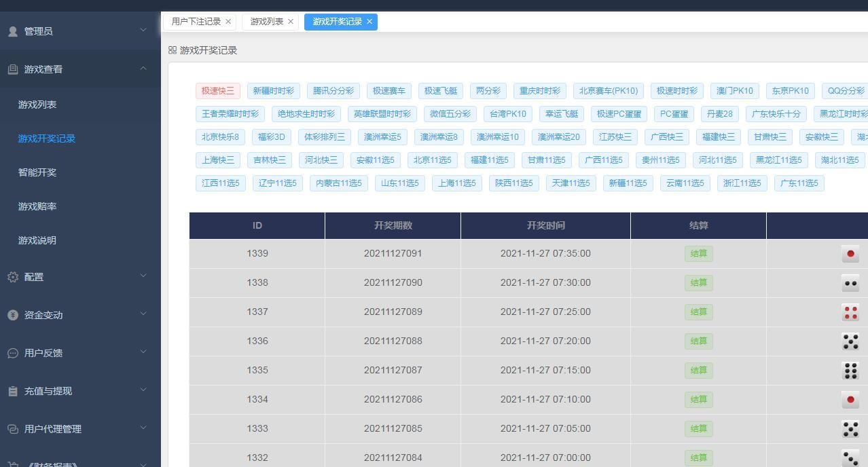Click the grid icon beside 游戏开奖记录 heading
868x467 pixels.
(173, 50)
